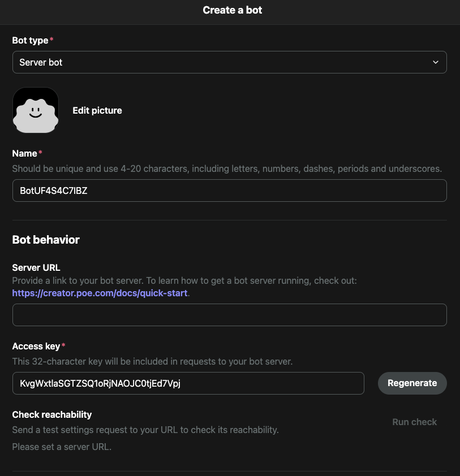Click Edit picture to change avatar
This screenshot has height=476, width=460.
click(97, 110)
